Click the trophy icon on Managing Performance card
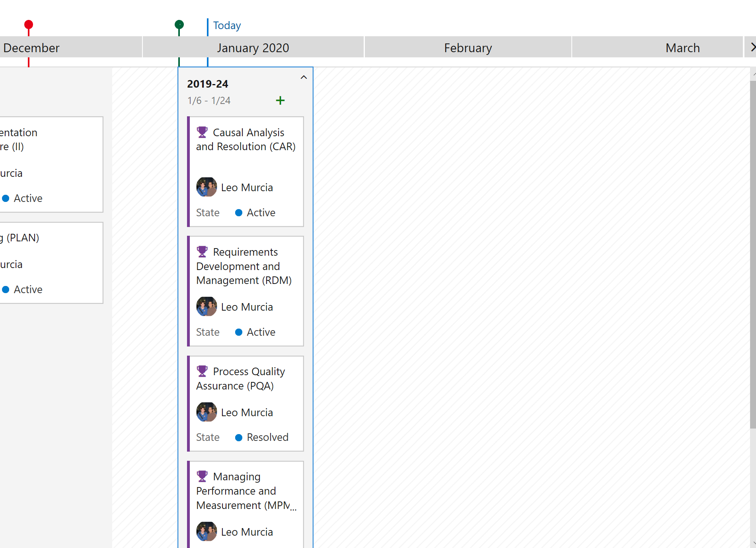 coord(203,476)
